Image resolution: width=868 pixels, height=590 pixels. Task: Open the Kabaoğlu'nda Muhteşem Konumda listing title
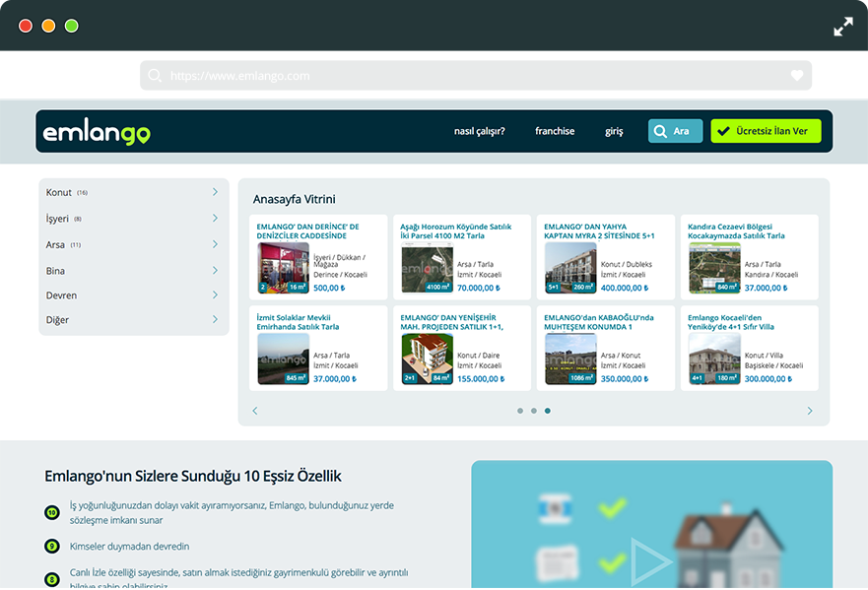click(599, 322)
